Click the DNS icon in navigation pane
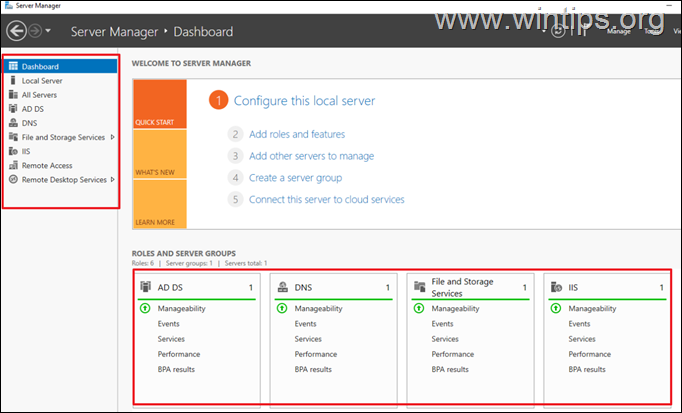 (x=13, y=123)
